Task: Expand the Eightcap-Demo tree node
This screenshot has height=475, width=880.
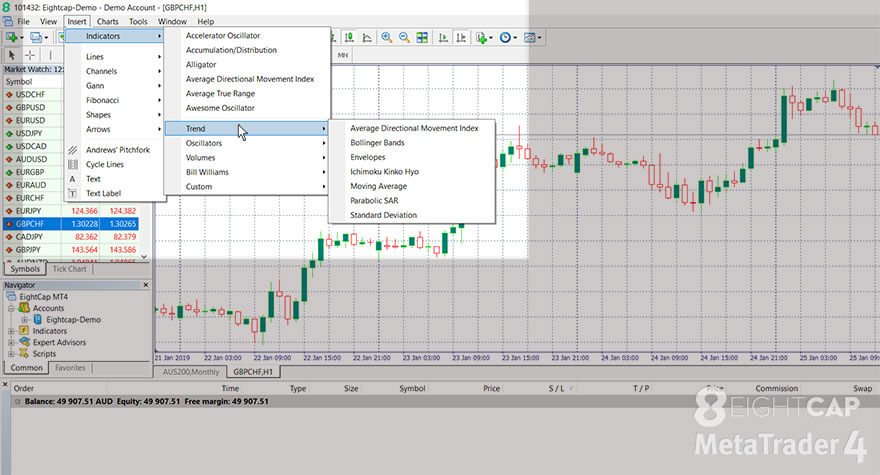Action: (24, 319)
